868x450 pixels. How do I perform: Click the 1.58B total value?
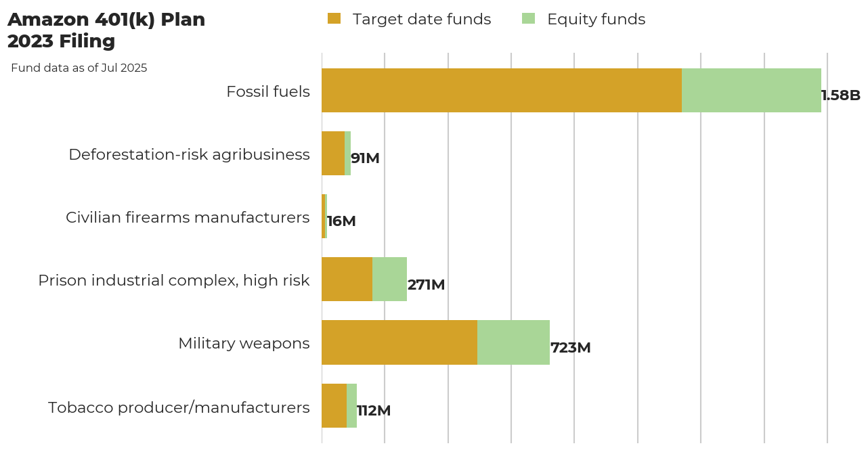(x=840, y=95)
